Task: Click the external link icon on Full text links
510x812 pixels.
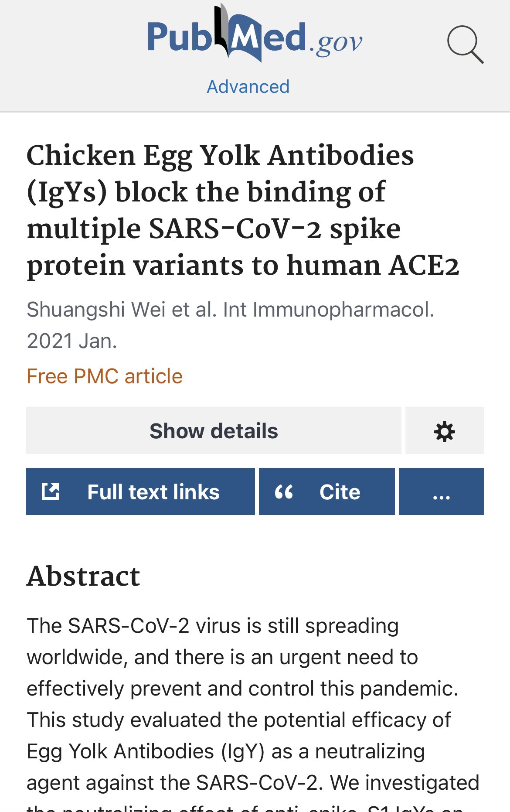Action: click(51, 491)
